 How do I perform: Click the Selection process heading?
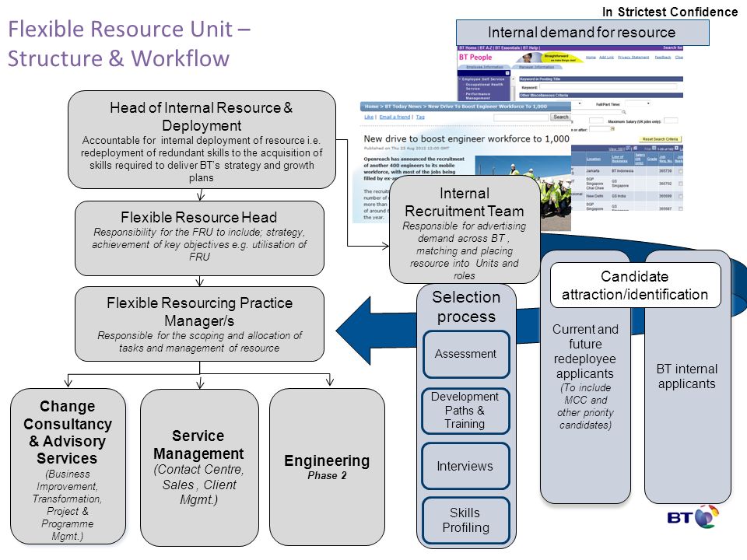466,306
